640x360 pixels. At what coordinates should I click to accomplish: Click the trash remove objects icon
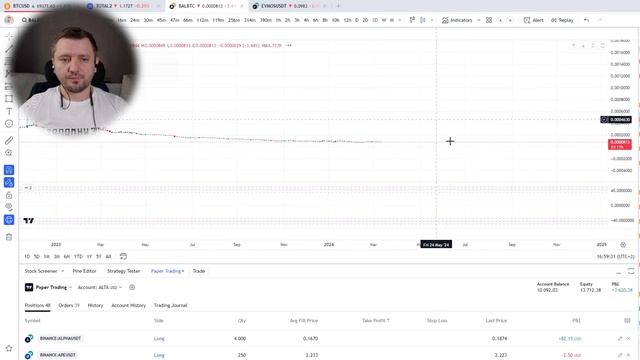tap(9, 237)
